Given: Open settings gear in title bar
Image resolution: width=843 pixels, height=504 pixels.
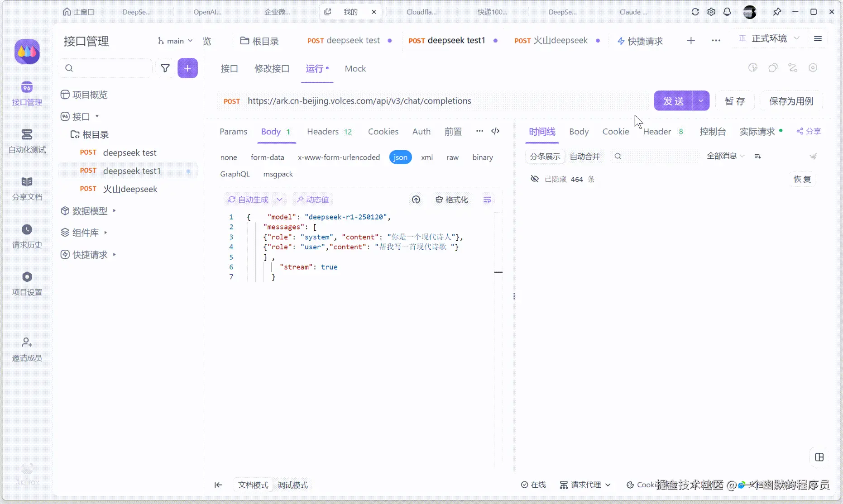Looking at the screenshot, I should point(711,12).
